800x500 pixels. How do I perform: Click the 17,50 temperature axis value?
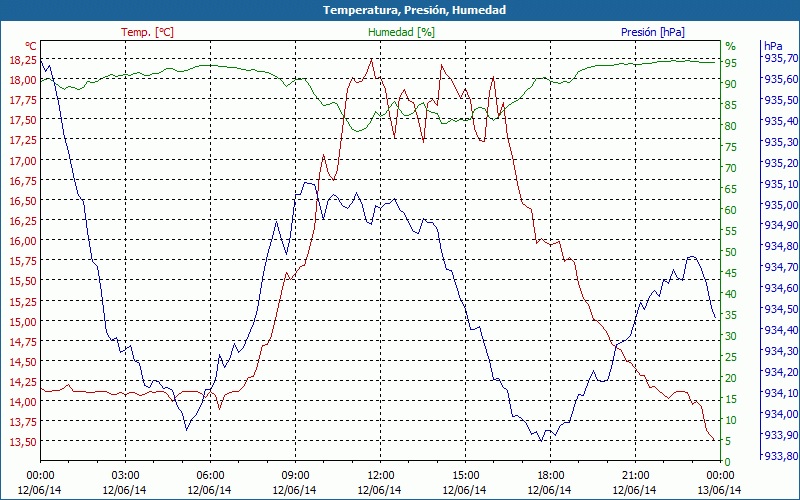tap(23, 120)
